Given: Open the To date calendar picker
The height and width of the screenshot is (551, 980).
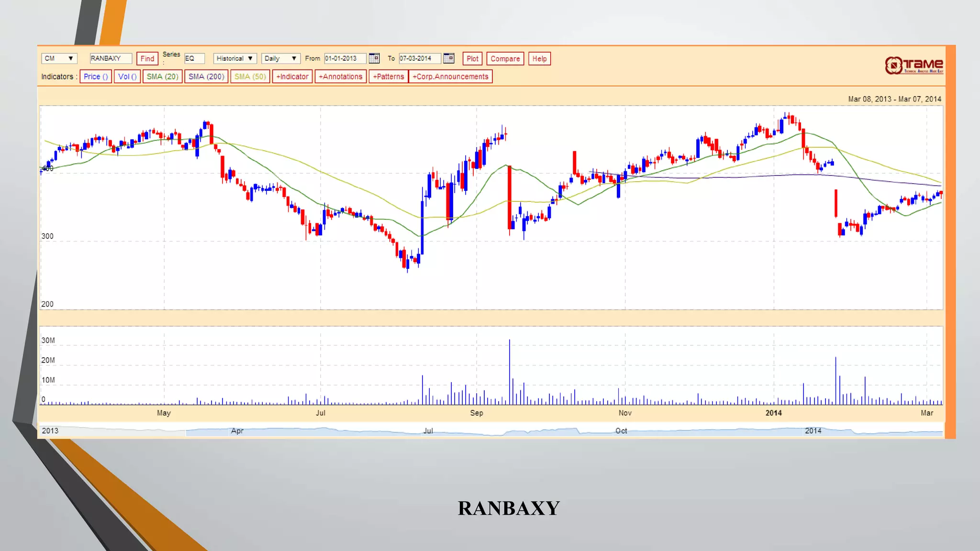Looking at the screenshot, I should pyautogui.click(x=448, y=58).
